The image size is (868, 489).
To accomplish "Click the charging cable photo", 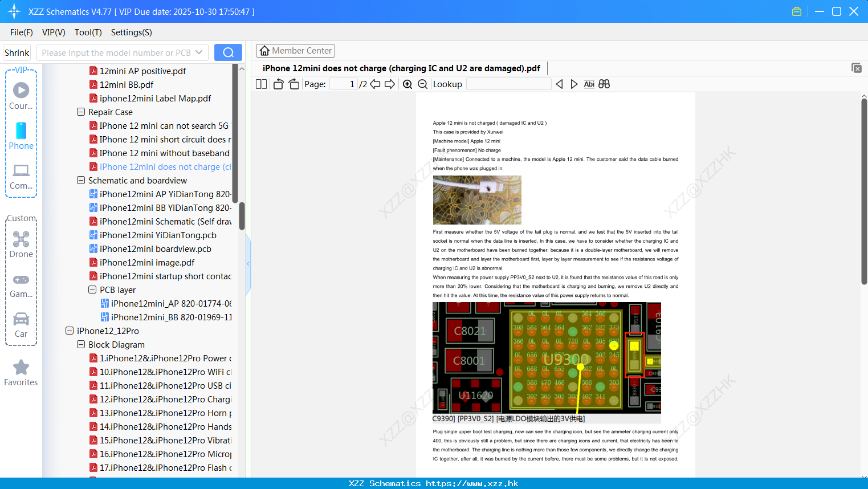I will [x=477, y=200].
